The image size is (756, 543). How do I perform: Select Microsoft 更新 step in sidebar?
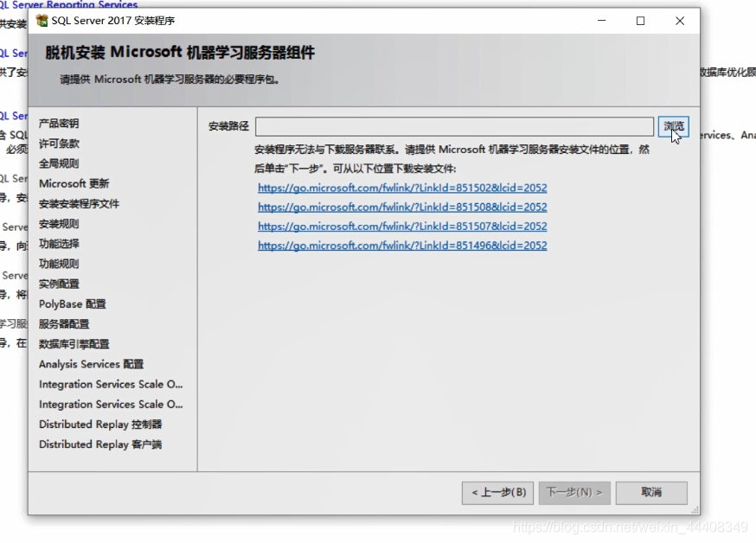[74, 183]
